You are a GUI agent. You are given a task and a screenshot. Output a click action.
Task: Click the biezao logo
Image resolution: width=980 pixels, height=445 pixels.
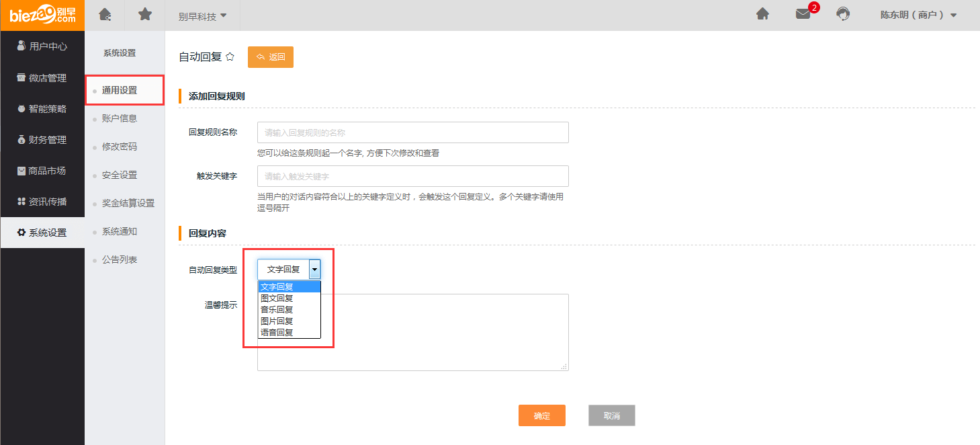pyautogui.click(x=42, y=15)
